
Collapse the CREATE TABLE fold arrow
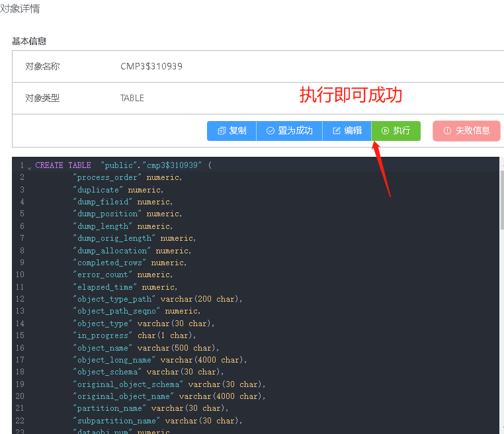coord(29,167)
